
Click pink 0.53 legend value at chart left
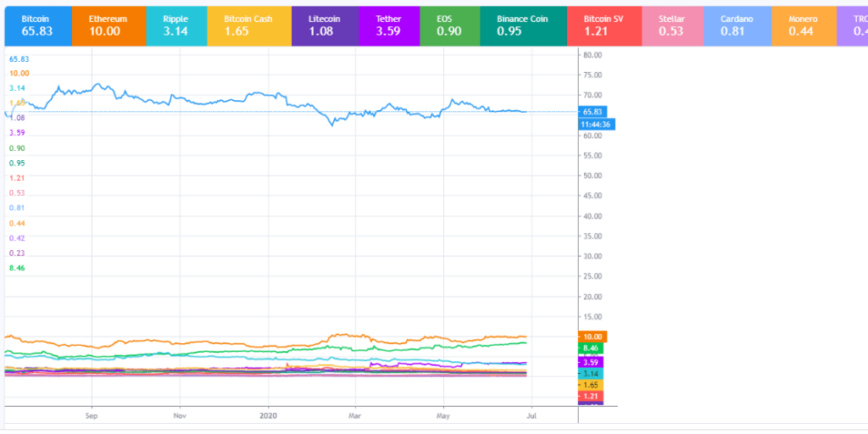coord(17,193)
